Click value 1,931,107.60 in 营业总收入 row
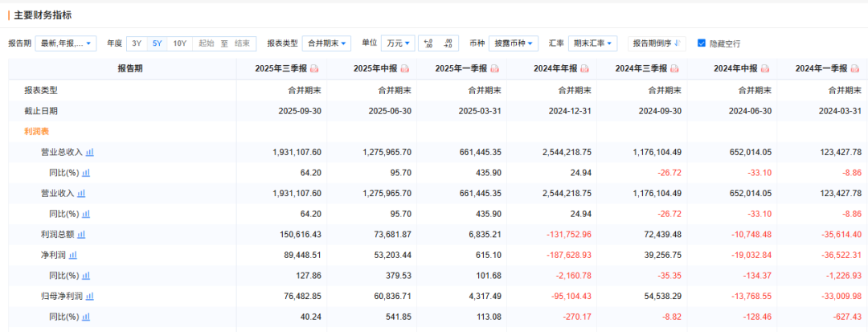Viewport: 868px width, 332px height. [x=298, y=152]
